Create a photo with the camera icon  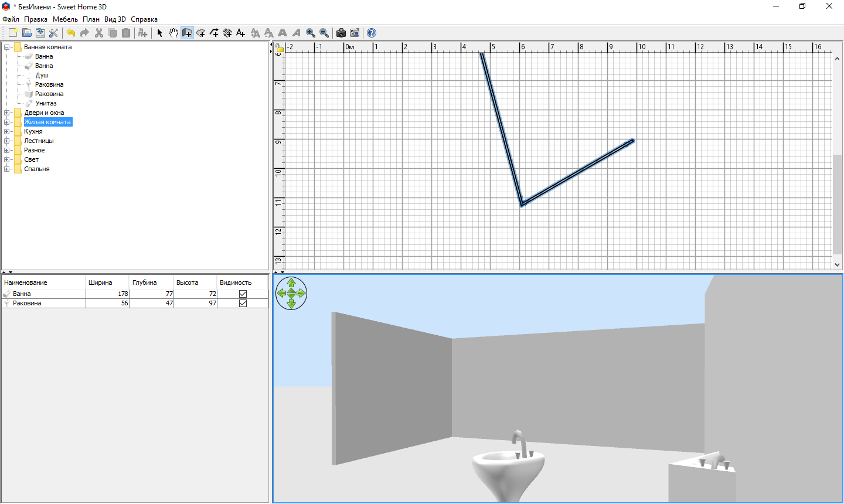tap(341, 33)
